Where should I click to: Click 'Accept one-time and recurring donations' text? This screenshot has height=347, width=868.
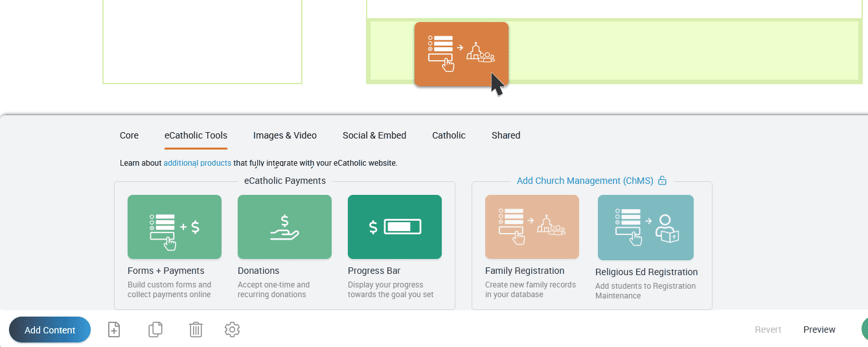[274, 289]
